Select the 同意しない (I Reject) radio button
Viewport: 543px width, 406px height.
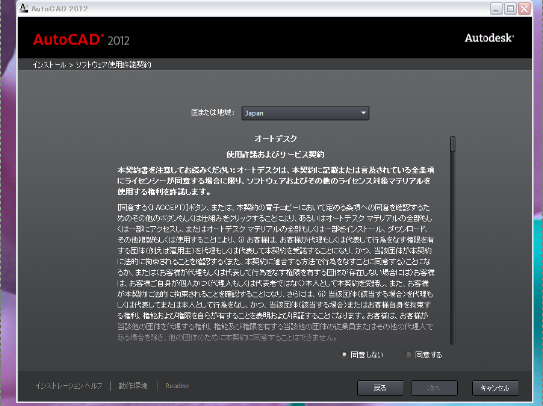click(344, 355)
